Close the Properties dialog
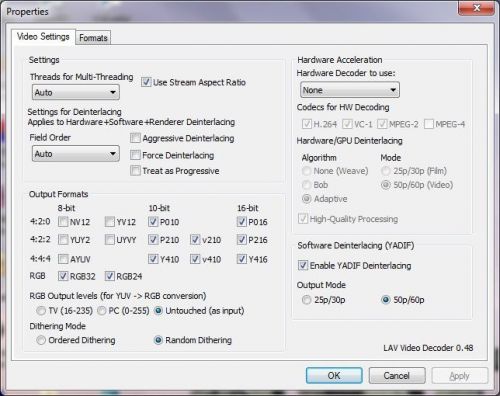 476,7
